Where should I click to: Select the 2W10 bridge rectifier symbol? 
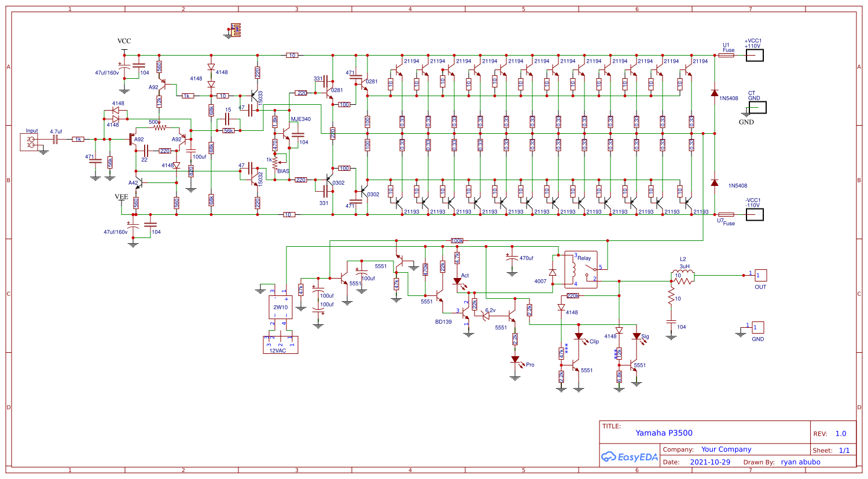point(281,307)
